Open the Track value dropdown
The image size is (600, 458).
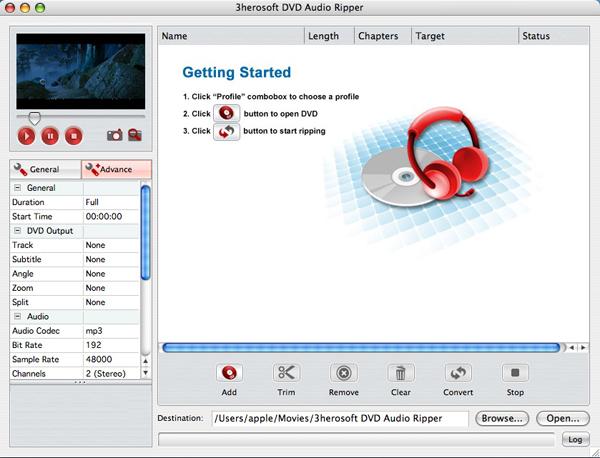click(111, 245)
